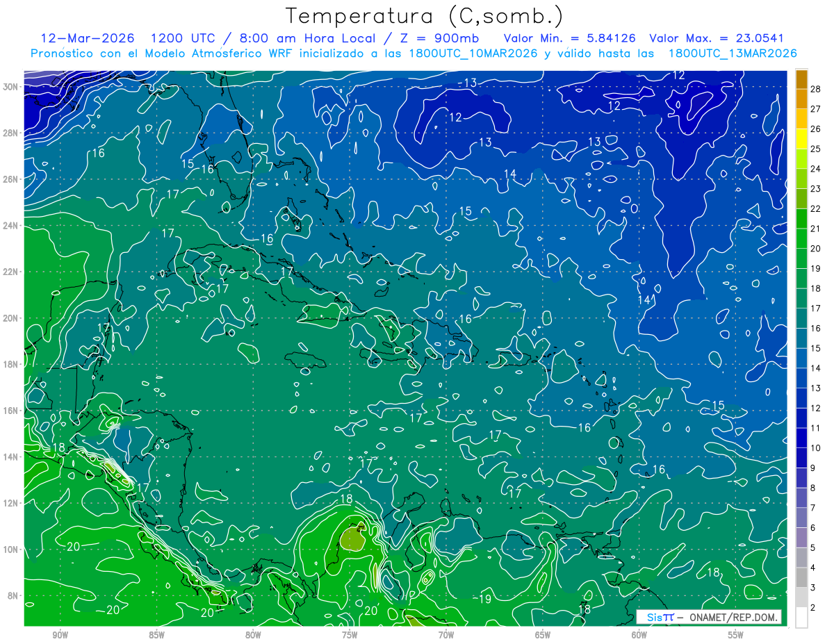Click the "16N" latitude axis label

[x=10, y=411]
